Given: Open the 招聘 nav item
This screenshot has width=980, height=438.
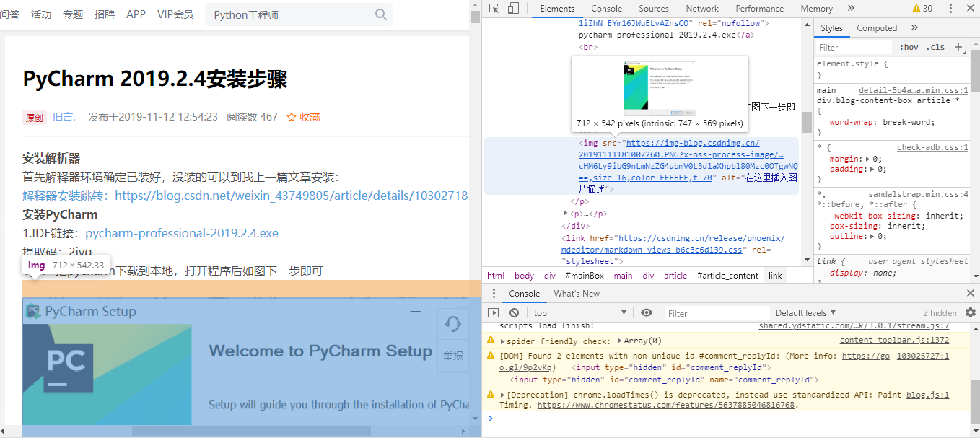Looking at the screenshot, I should 105,14.
